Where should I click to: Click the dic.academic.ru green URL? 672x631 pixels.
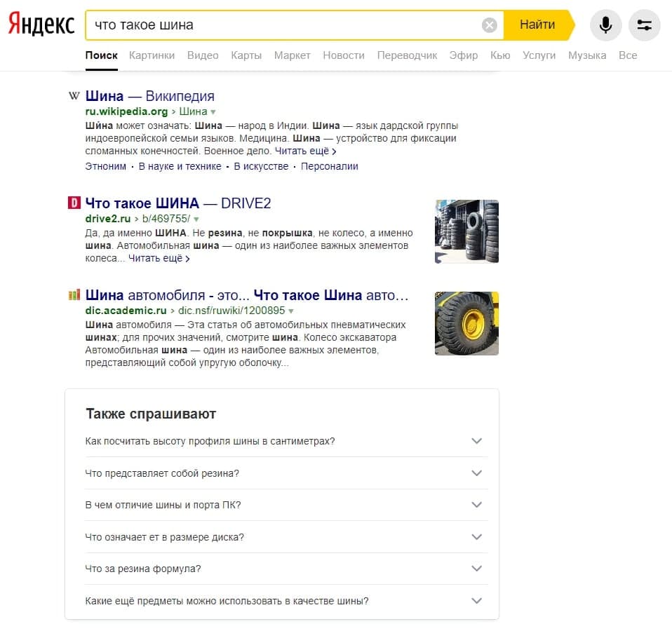click(x=126, y=311)
